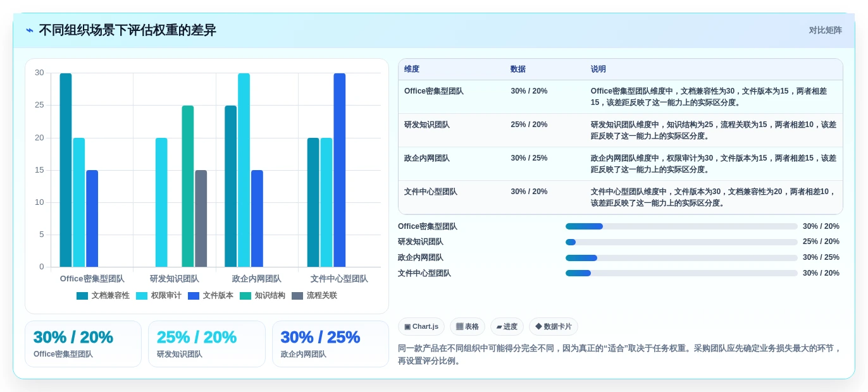Toggle the 流程关联 legend swatch
Viewport: 868px width, 392px height.
coord(297,296)
